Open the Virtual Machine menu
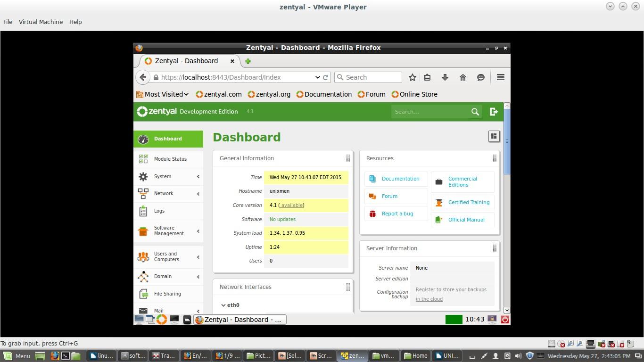Screen dimensions: 644x362 (41, 22)
